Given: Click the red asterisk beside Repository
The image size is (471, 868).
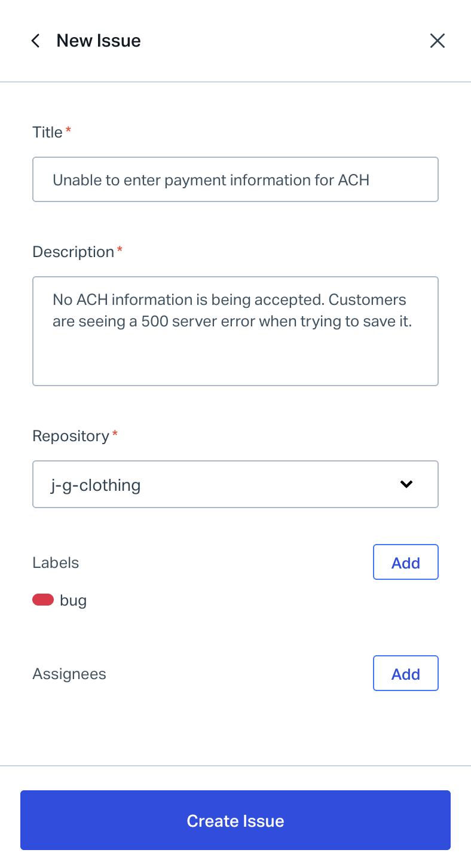Looking at the screenshot, I should [x=115, y=434].
